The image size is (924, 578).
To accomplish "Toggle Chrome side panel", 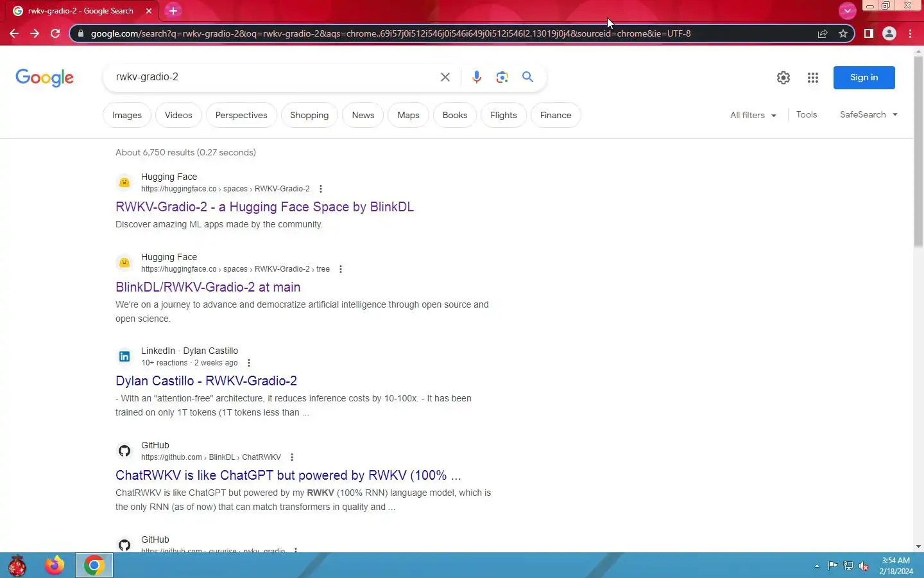I will (869, 33).
